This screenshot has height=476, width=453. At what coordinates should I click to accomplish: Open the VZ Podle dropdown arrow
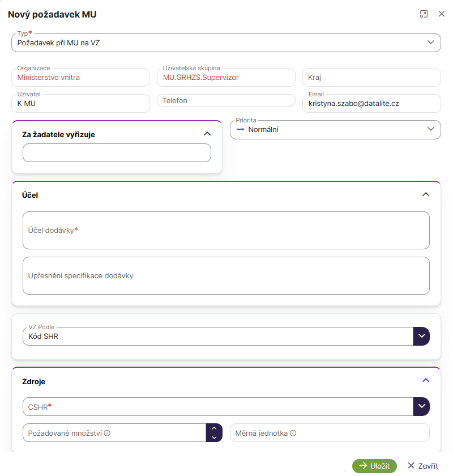[x=421, y=336]
